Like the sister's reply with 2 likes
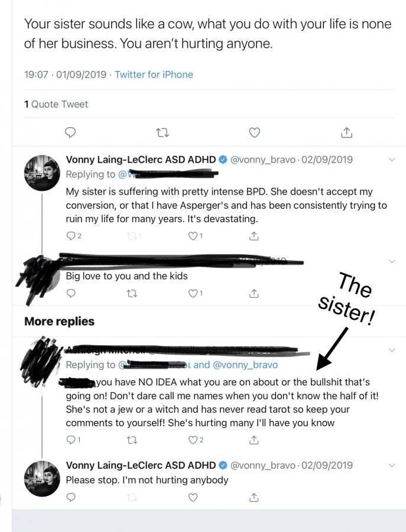 point(196,440)
